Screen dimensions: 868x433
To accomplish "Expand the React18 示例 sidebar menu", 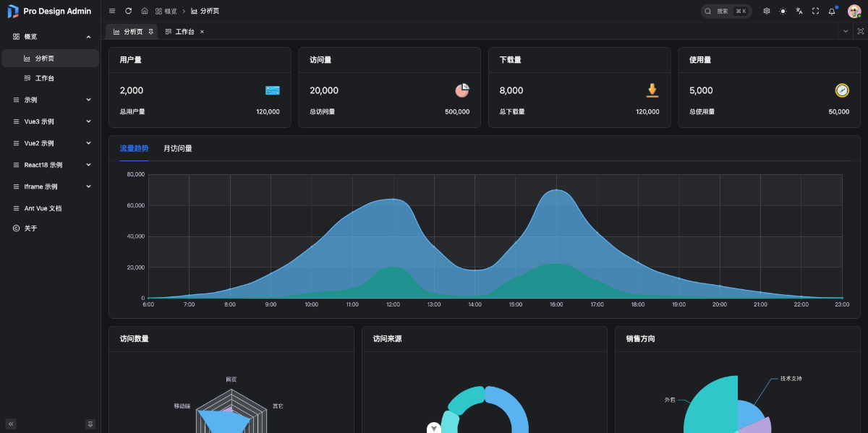I will [x=50, y=165].
